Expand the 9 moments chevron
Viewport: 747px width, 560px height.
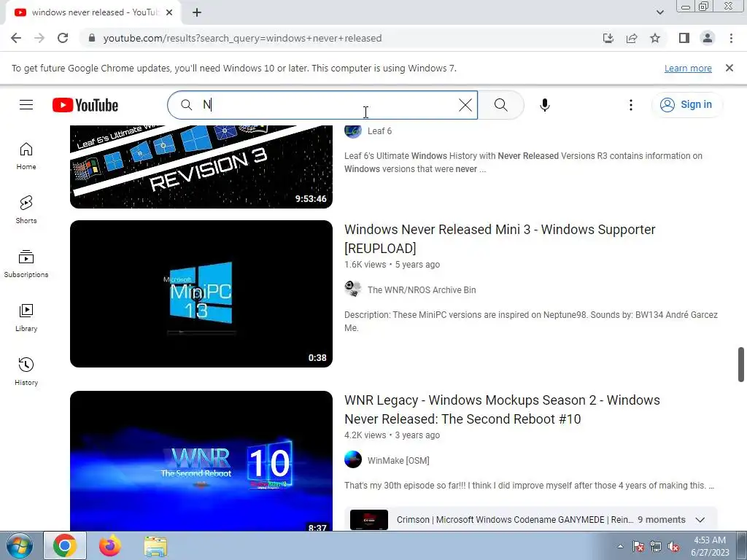(700, 519)
